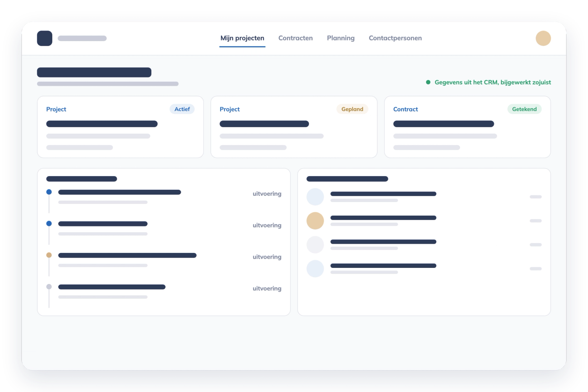Click the Actief status badge

coord(182,109)
